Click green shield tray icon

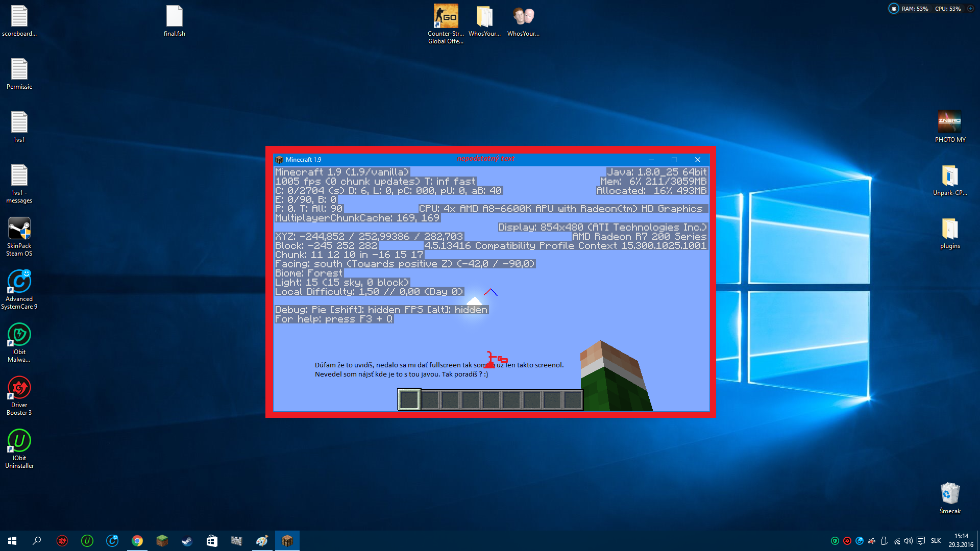(x=835, y=541)
